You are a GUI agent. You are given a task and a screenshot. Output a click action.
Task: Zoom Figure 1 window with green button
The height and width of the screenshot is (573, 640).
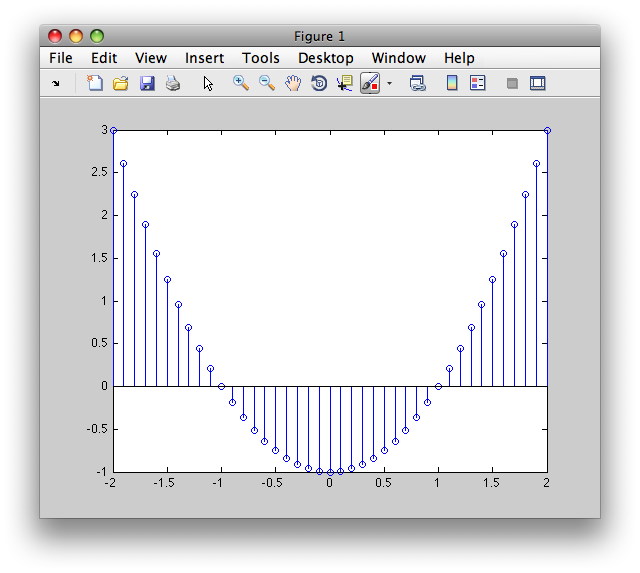pyautogui.click(x=97, y=36)
